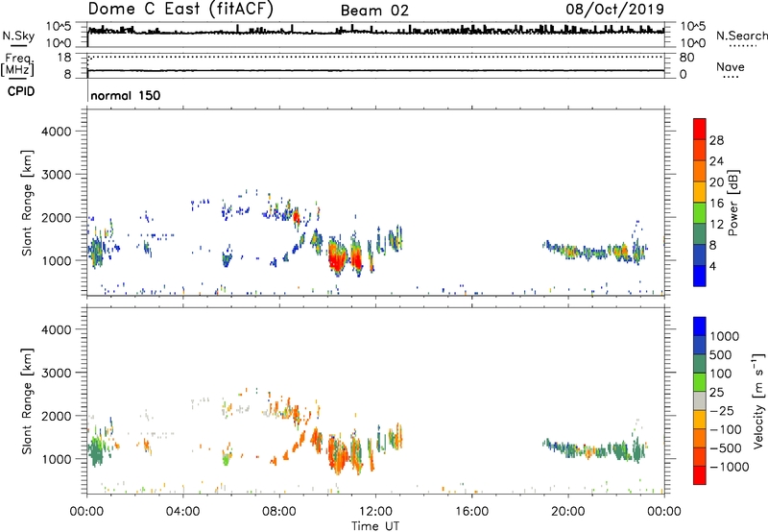Image resolution: width=768 pixels, height=532 pixels.
Task: Click the 'CPID' row label
Action: (21, 91)
